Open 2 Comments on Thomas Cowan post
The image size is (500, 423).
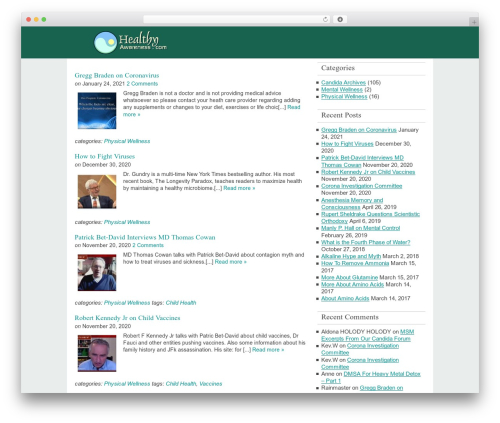(148, 245)
